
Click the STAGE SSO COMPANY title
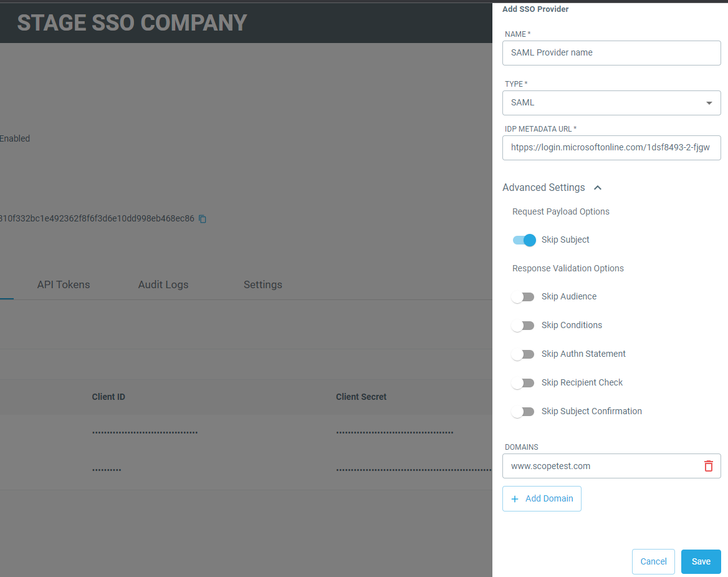point(132,22)
